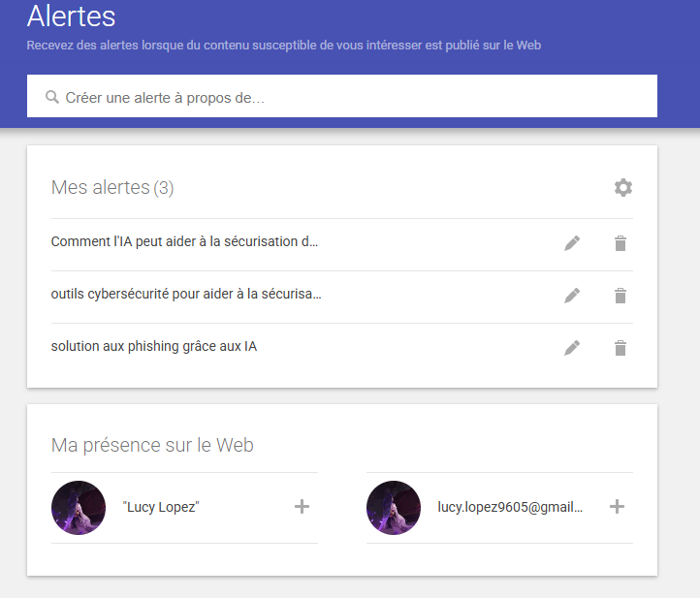Remove the 'solution aux phishing' alert
This screenshot has width=700, height=598.
pos(620,347)
